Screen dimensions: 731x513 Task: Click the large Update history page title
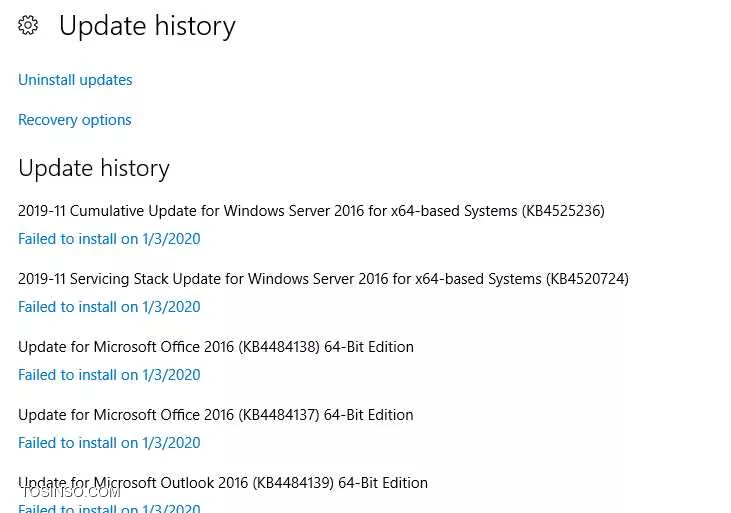147,26
